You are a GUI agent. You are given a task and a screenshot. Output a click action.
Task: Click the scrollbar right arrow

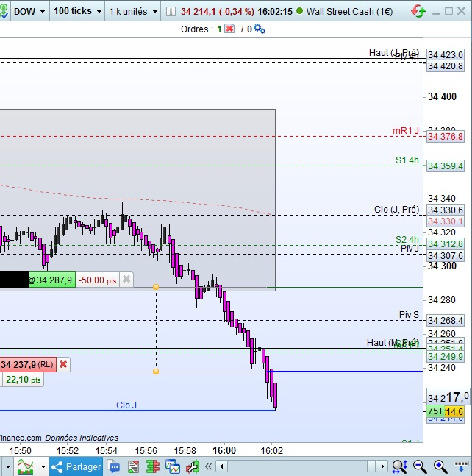[x=382, y=466]
